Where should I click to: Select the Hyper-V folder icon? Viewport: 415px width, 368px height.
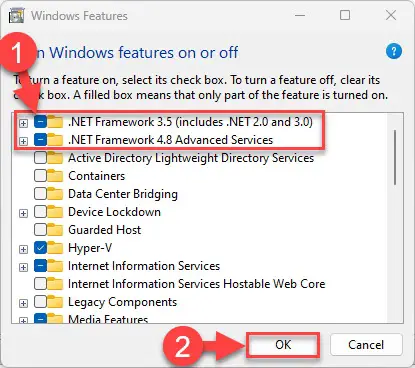click(x=55, y=248)
